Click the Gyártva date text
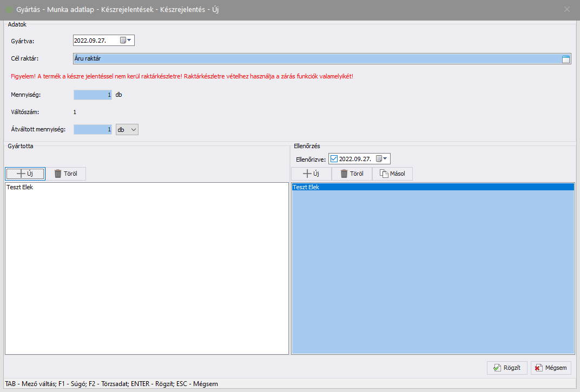The image size is (580, 392). (90, 41)
